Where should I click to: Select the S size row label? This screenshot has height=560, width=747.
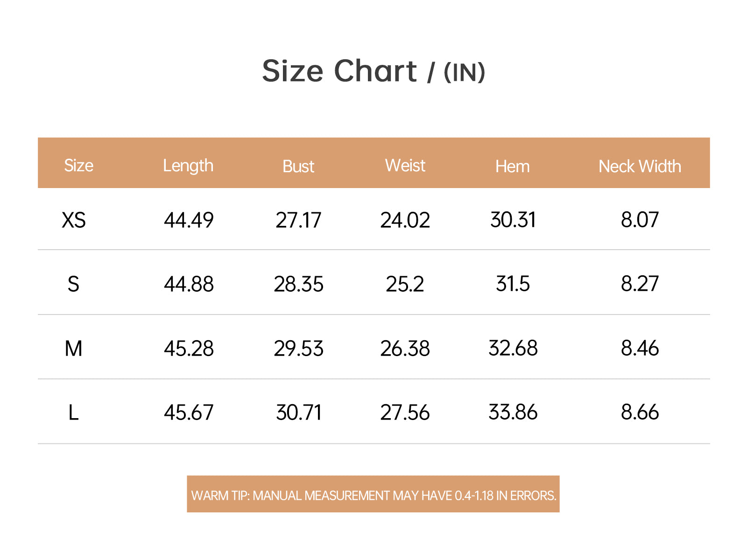pyautogui.click(x=73, y=284)
